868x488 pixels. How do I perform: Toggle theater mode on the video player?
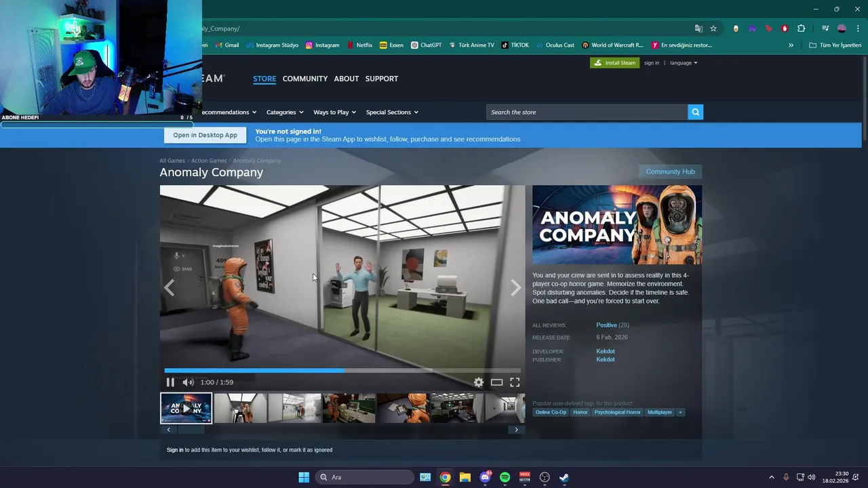click(x=497, y=382)
